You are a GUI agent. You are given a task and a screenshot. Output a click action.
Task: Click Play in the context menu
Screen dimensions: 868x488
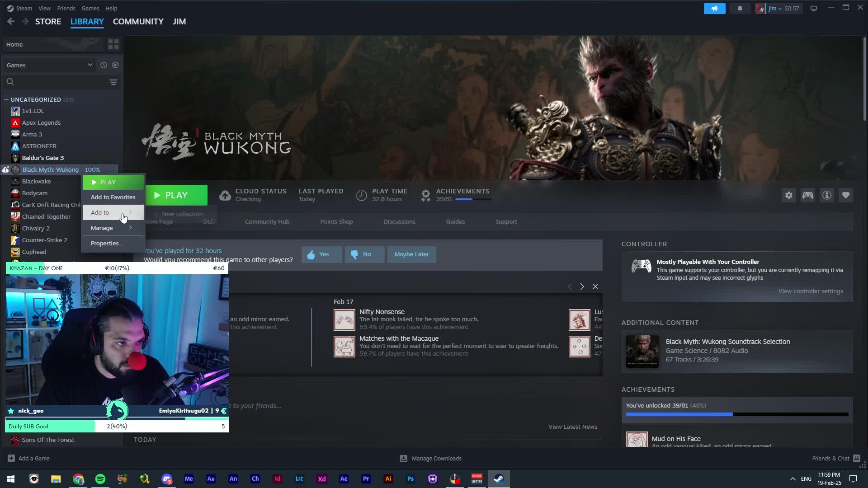pos(113,182)
